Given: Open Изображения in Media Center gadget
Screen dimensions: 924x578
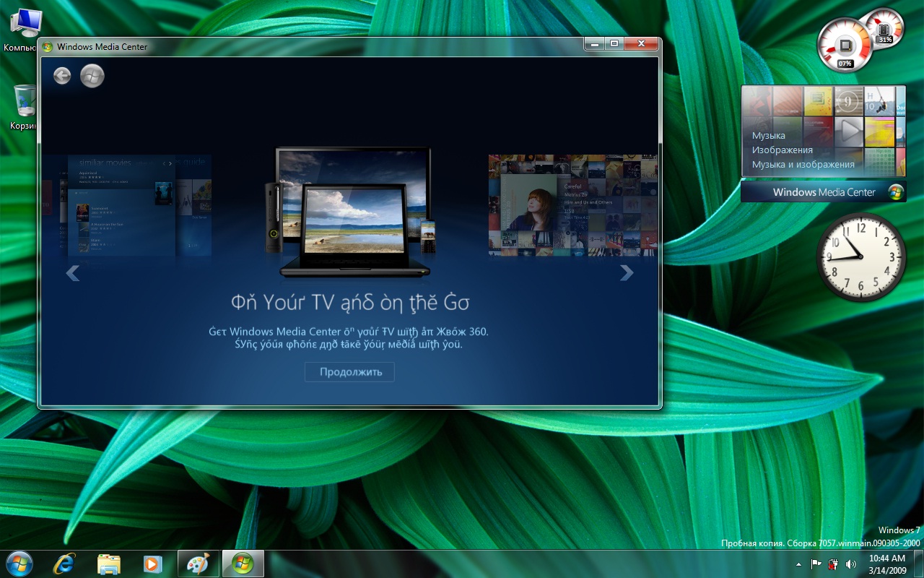Looking at the screenshot, I should tap(783, 150).
